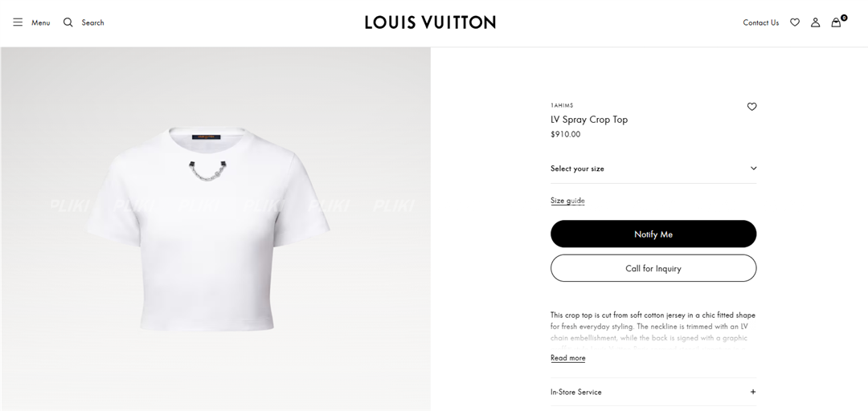Click the size dropdown chevron arrow

[x=753, y=169]
